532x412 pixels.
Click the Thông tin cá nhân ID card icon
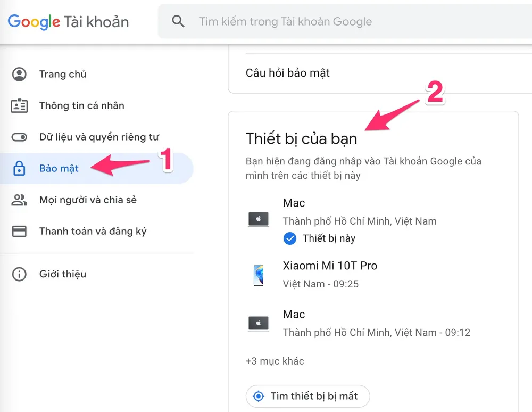(x=19, y=105)
